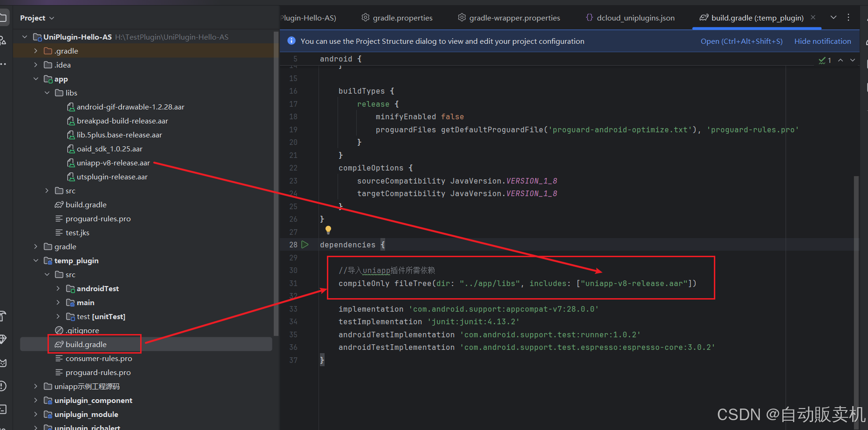Expand the .gradle folder
Image resolution: width=868 pixels, height=430 pixels.
(x=36, y=51)
